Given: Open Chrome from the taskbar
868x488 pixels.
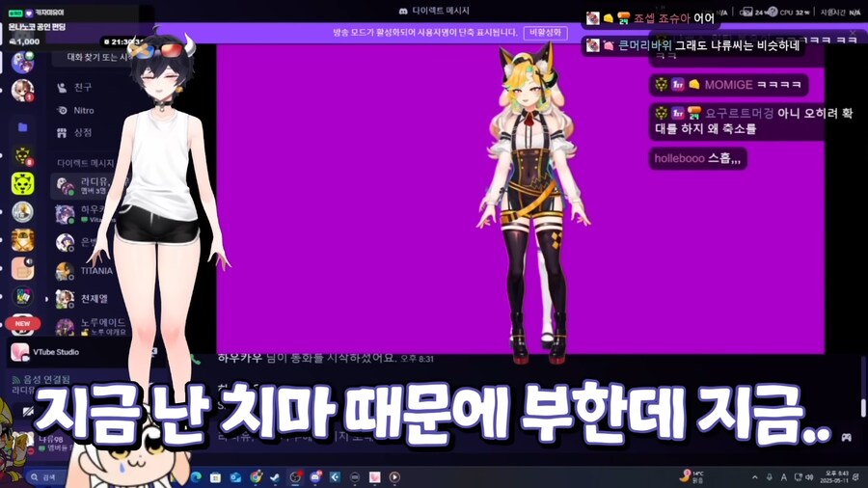Looking at the screenshot, I should [256, 477].
